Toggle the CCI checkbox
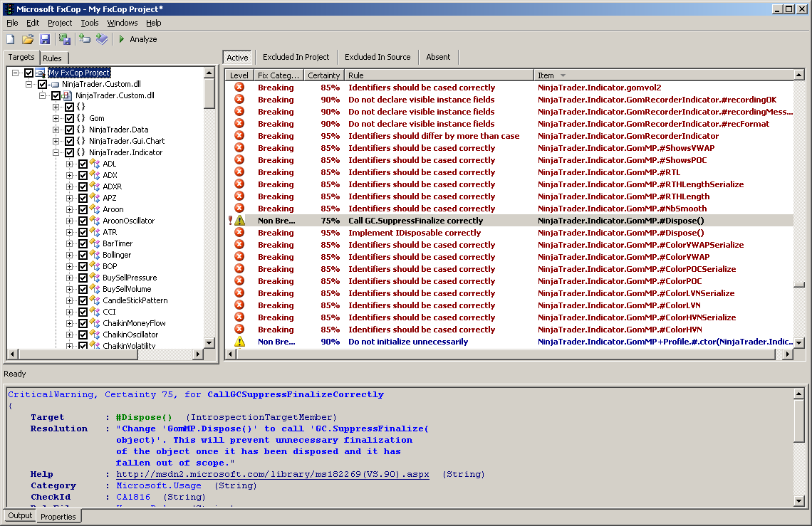 pyautogui.click(x=83, y=312)
